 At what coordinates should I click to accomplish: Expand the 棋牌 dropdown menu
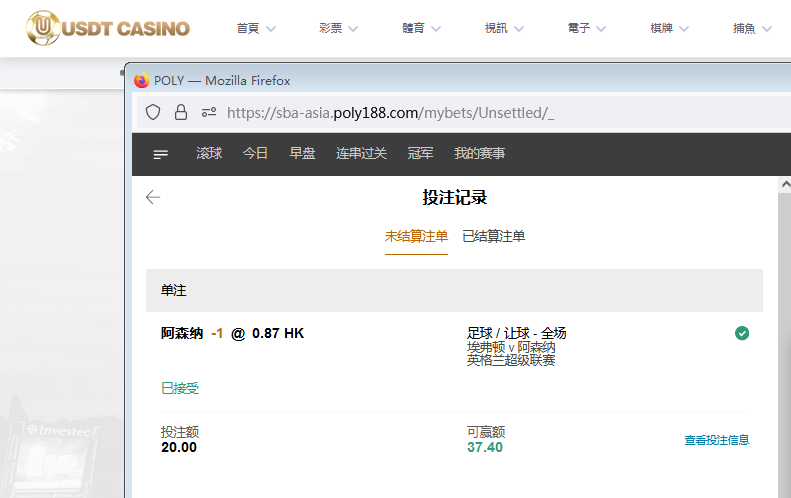tap(669, 28)
